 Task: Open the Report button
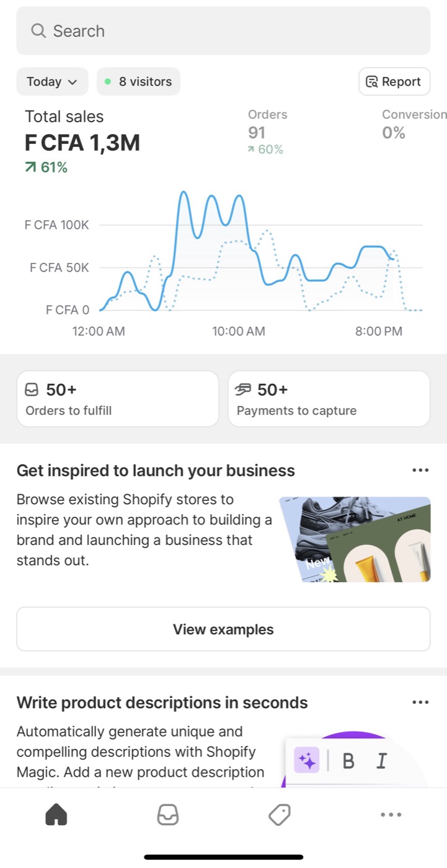[x=394, y=81]
